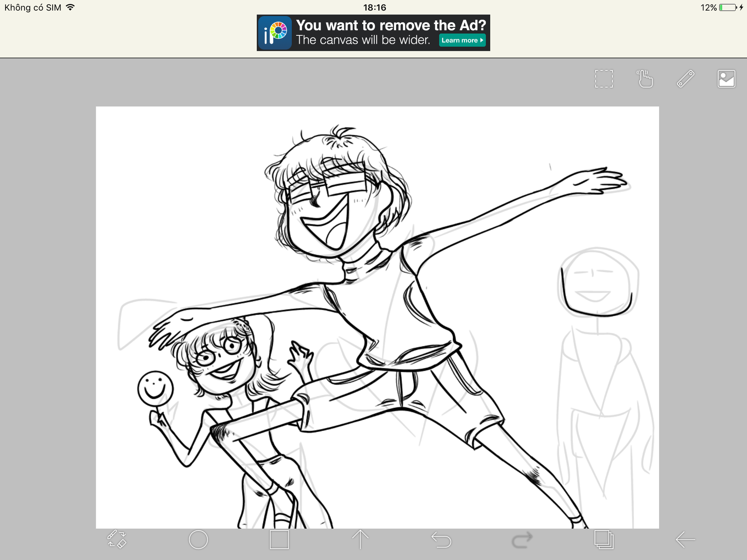Viewport: 747px width, 560px height.
Task: Tap the 18:16 clock in status bar
Action: click(x=374, y=7)
